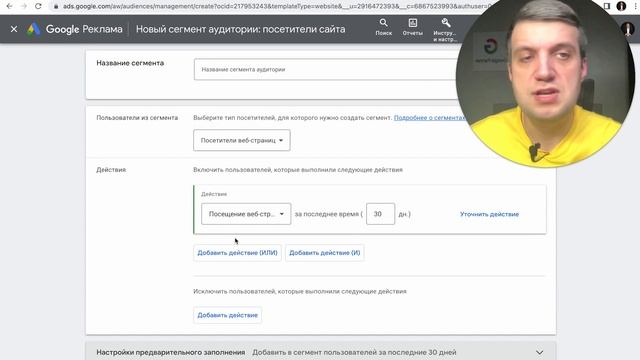Click text 'Включить пользователей, которые выполнили следующие действия'
This screenshot has height=360, width=640.
click(298, 170)
